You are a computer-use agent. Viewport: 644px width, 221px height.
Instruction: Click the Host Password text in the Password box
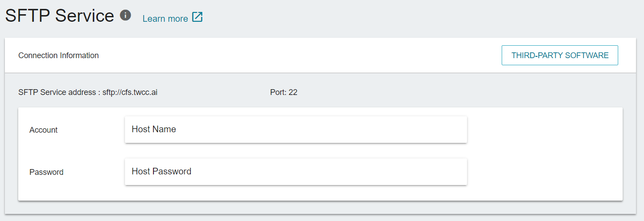pyautogui.click(x=161, y=171)
